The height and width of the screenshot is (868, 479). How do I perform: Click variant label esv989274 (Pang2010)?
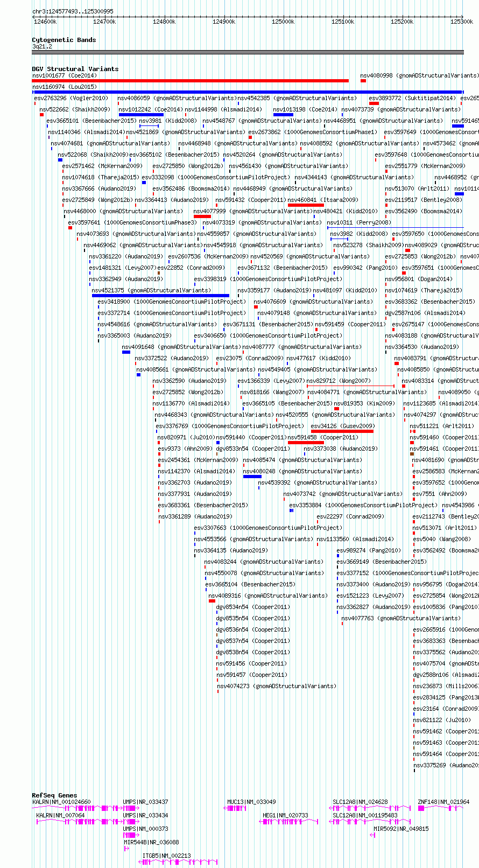point(369,550)
